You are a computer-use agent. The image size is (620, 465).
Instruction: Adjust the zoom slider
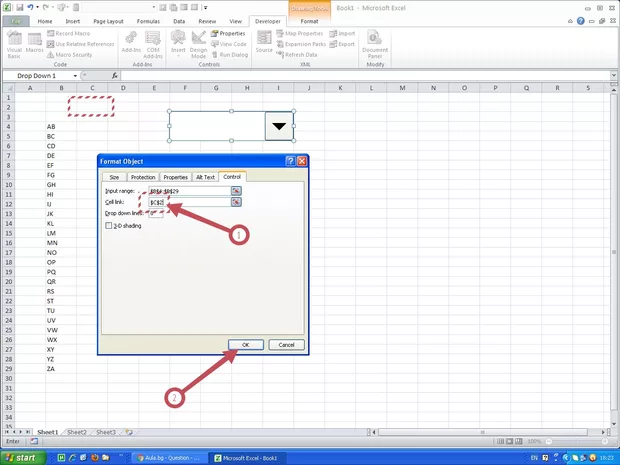pos(578,441)
